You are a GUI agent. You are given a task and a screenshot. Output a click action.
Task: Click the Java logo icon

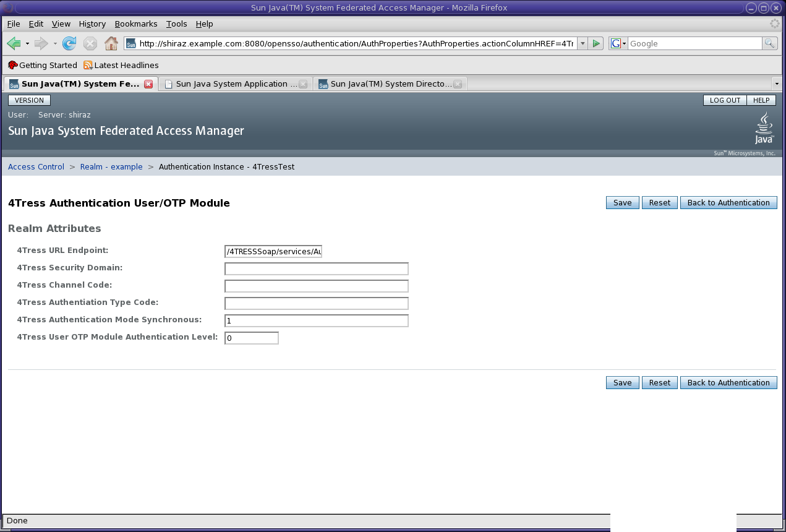pos(764,127)
